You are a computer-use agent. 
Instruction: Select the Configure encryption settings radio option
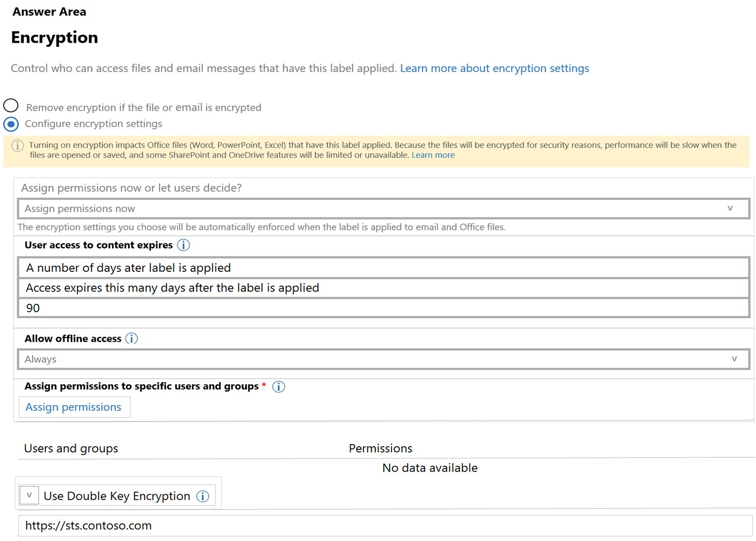coord(11,124)
